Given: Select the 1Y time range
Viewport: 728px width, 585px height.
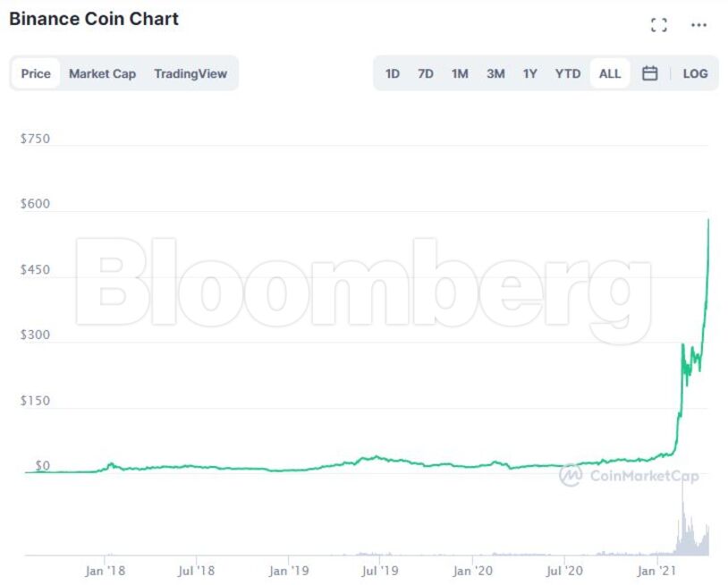Looking at the screenshot, I should coord(529,73).
